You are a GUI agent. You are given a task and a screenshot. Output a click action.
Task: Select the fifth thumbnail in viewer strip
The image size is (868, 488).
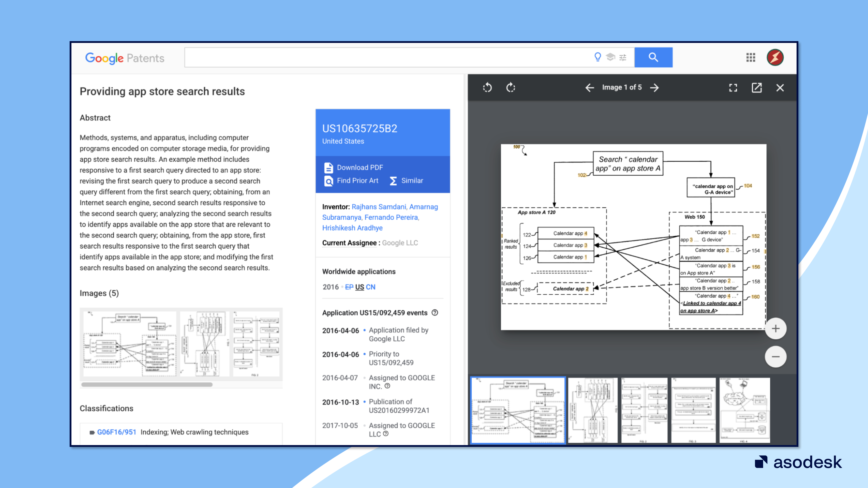click(744, 410)
